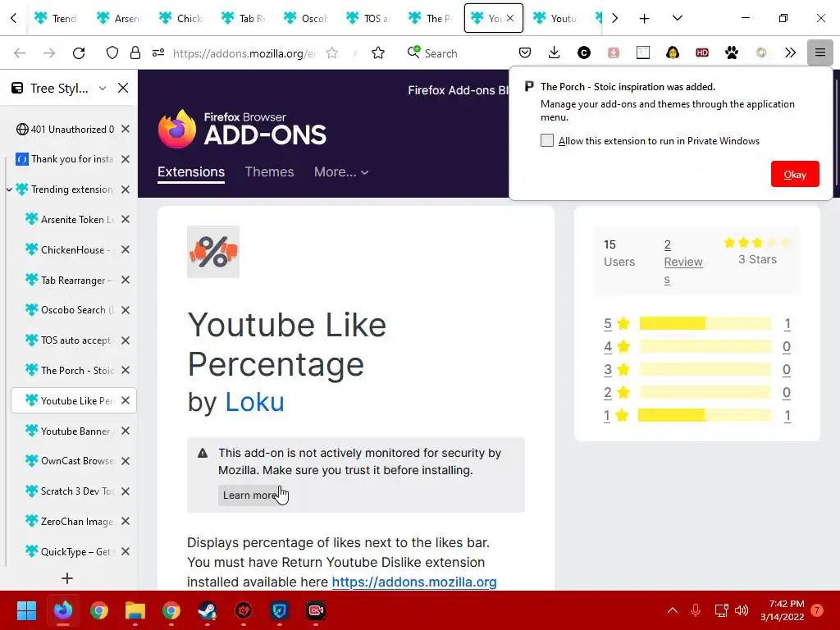Screen dimensions: 840x630
Task: Click the site security padlock icon
Action: (135, 53)
